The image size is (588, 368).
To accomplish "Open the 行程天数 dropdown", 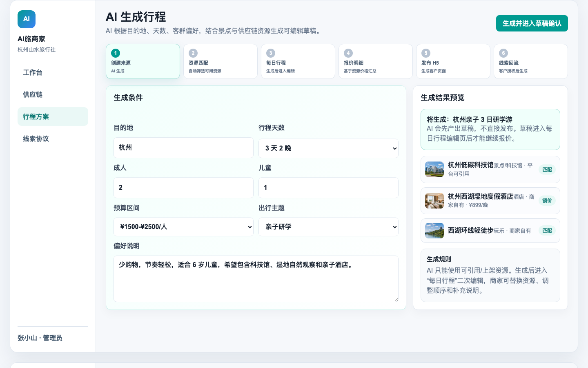I will (328, 148).
